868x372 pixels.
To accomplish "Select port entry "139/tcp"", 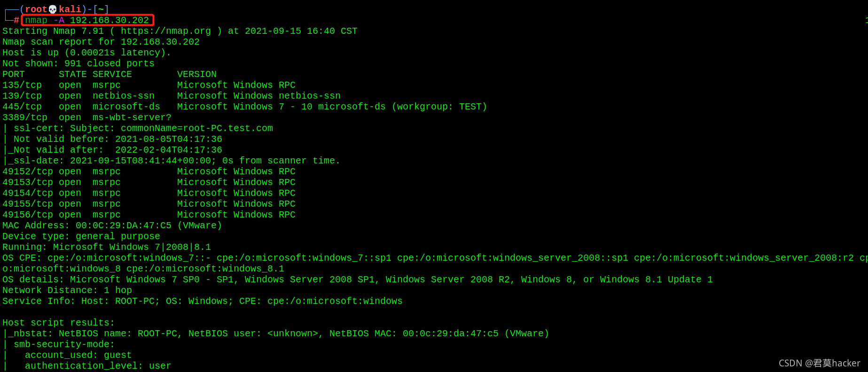I will [22, 96].
